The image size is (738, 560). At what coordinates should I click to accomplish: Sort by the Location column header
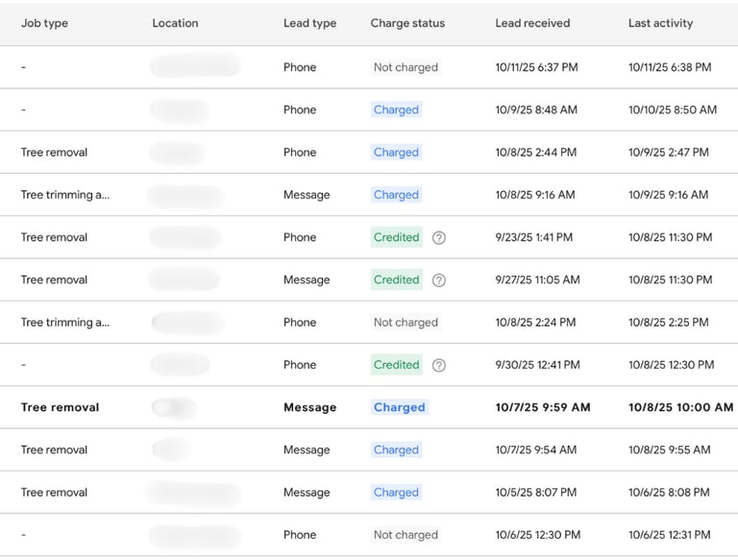[x=175, y=23]
